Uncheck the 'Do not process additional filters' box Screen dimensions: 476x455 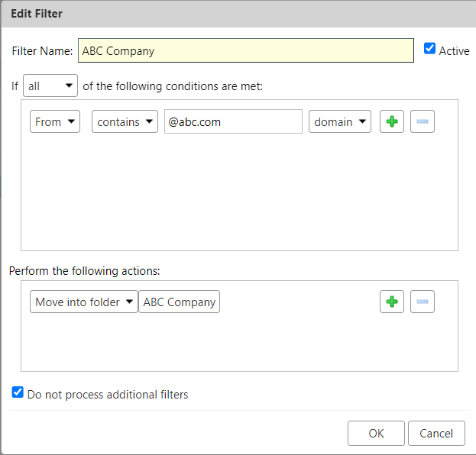(18, 393)
